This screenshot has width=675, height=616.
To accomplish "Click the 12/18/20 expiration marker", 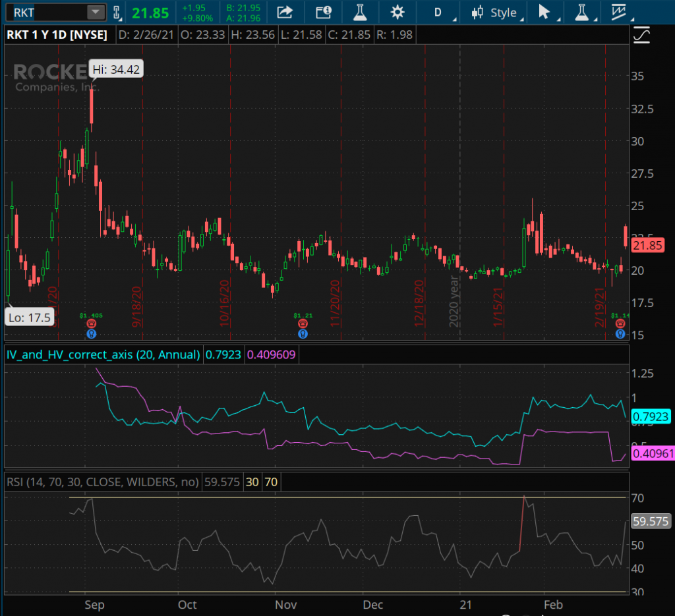I will [x=419, y=303].
